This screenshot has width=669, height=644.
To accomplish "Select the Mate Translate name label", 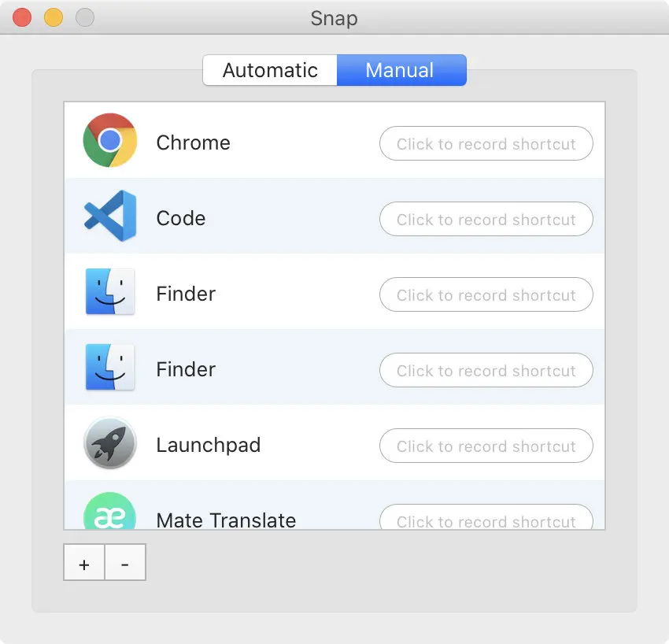I will [226, 520].
